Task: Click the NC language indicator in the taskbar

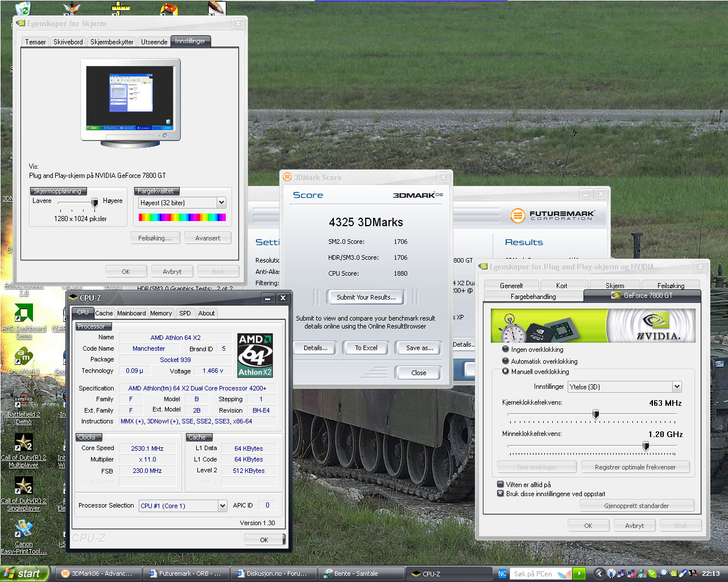Action: [502, 573]
